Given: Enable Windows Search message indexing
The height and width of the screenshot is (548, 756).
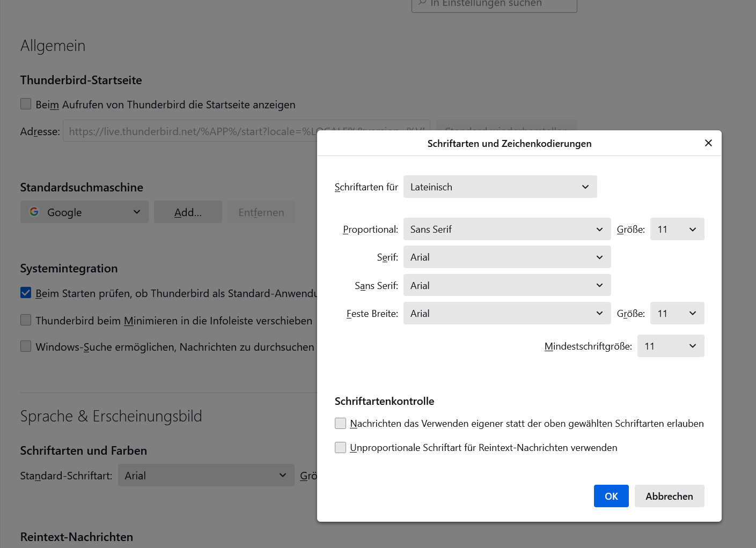Looking at the screenshot, I should [x=25, y=346].
